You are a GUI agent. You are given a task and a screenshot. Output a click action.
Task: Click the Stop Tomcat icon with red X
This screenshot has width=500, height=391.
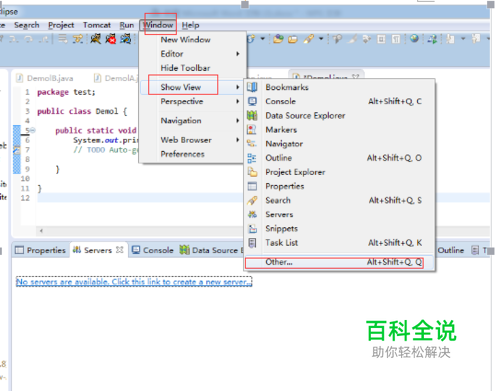pyautogui.click(x=111, y=39)
